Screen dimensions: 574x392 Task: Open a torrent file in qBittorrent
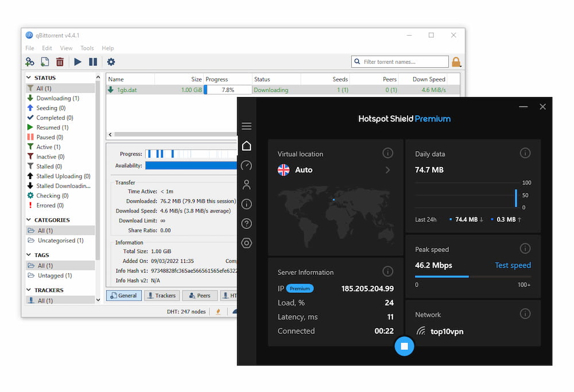[x=45, y=61]
